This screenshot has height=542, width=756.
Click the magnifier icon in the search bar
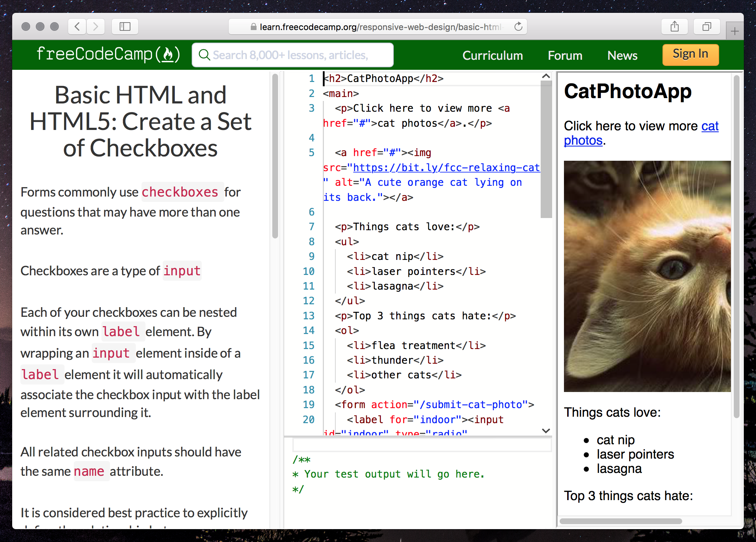[204, 55]
